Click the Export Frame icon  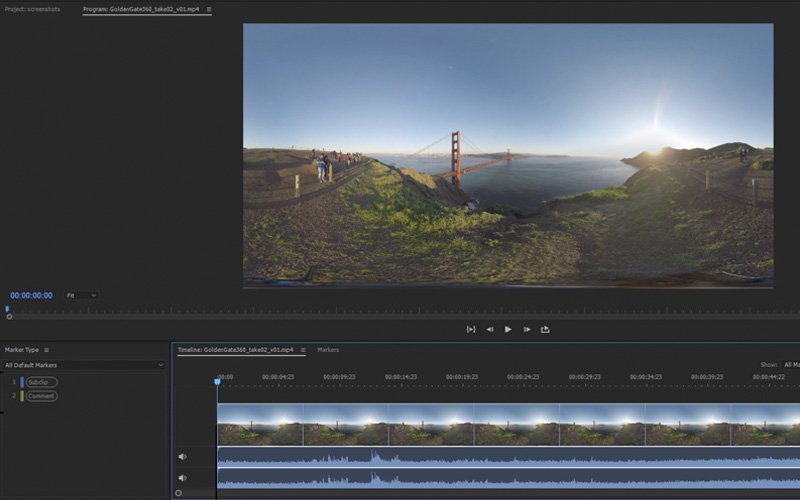545,329
